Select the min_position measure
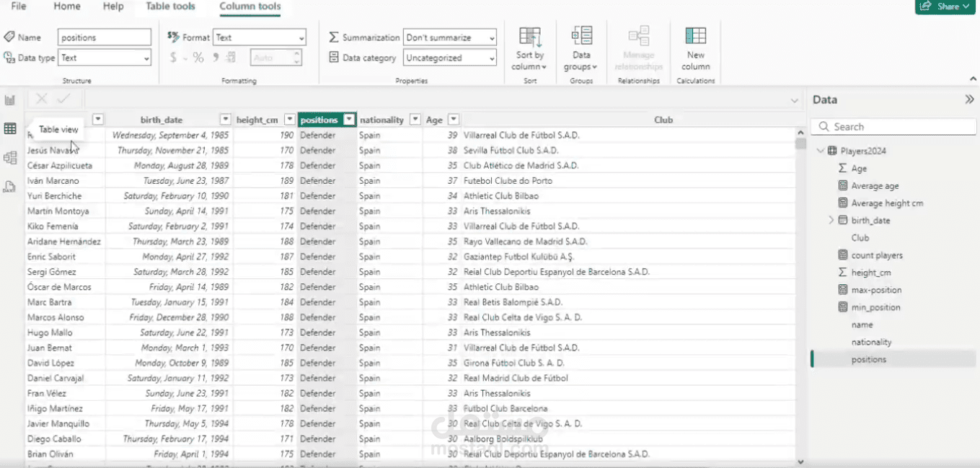980x468 pixels. tap(875, 306)
